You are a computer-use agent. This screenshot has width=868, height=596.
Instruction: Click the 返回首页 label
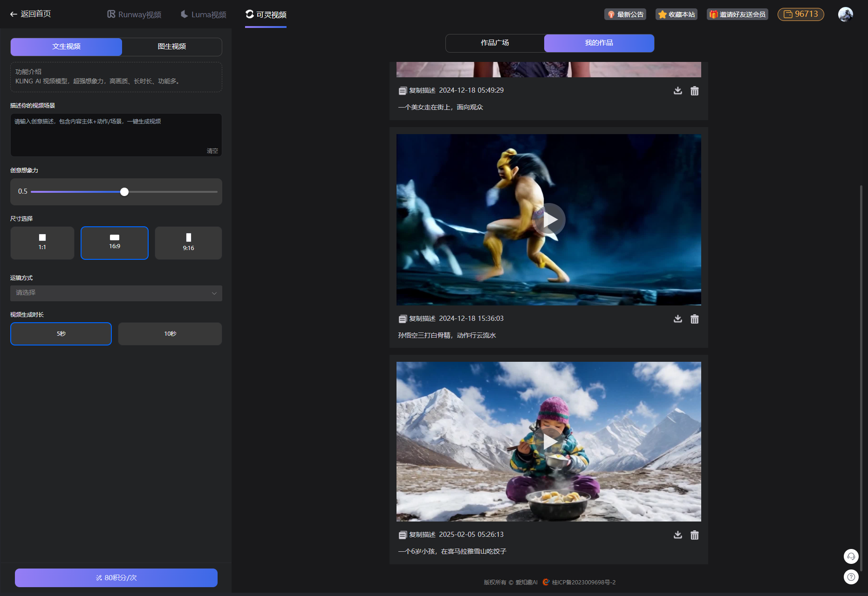(x=36, y=14)
